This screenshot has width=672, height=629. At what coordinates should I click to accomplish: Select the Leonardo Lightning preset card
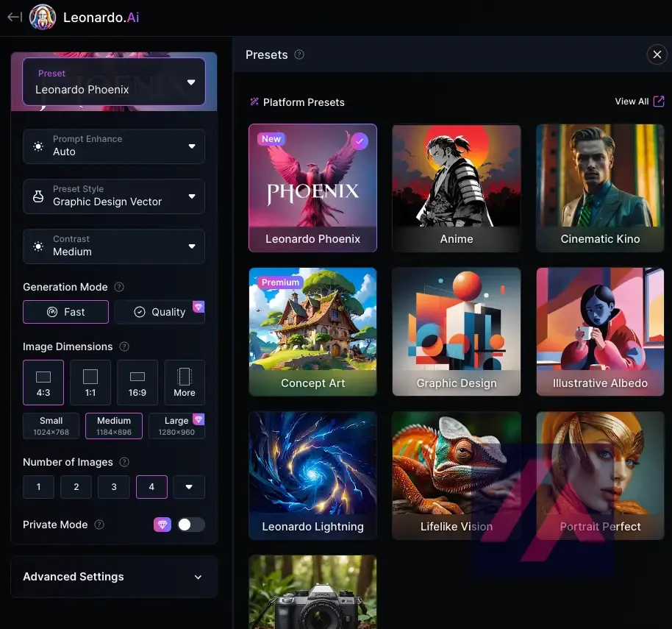[x=313, y=475]
